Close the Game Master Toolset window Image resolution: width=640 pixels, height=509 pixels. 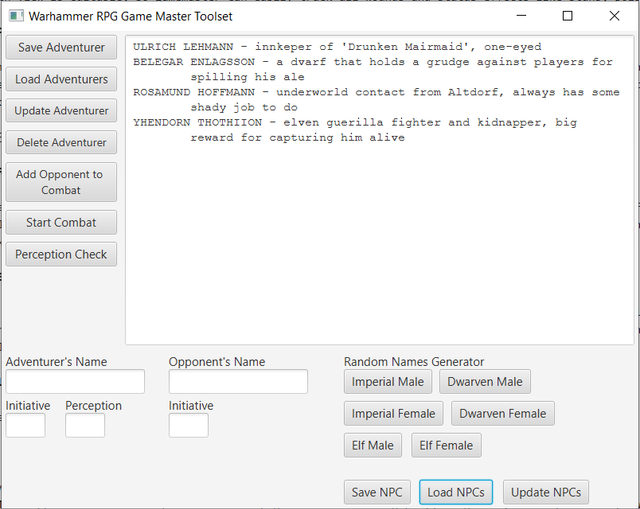click(x=614, y=16)
